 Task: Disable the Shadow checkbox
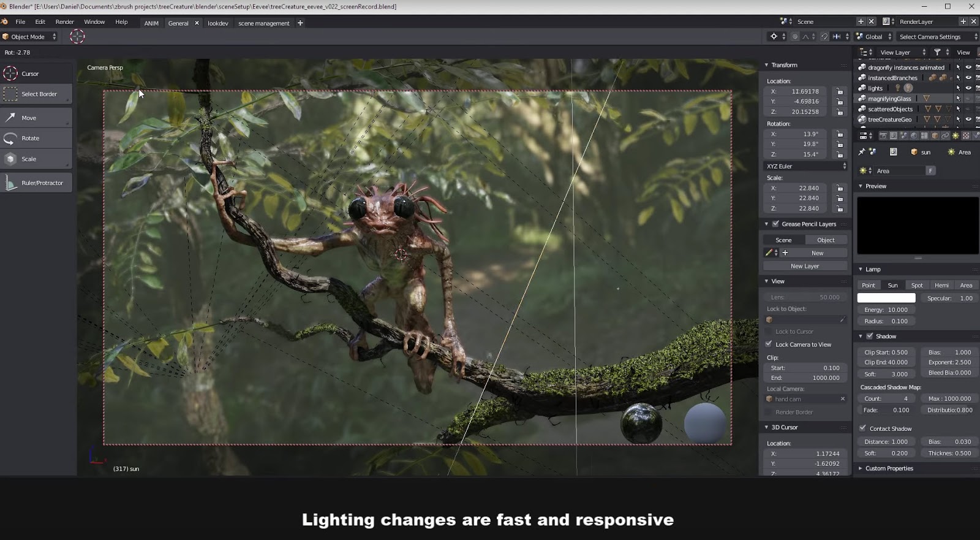870,336
